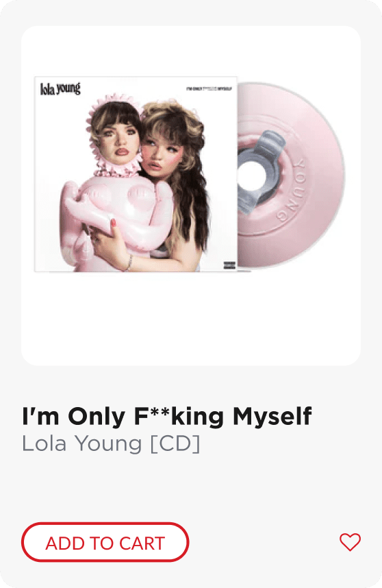Click the hand with red nails on the cover
382x588 pixels.
(x=106, y=241)
